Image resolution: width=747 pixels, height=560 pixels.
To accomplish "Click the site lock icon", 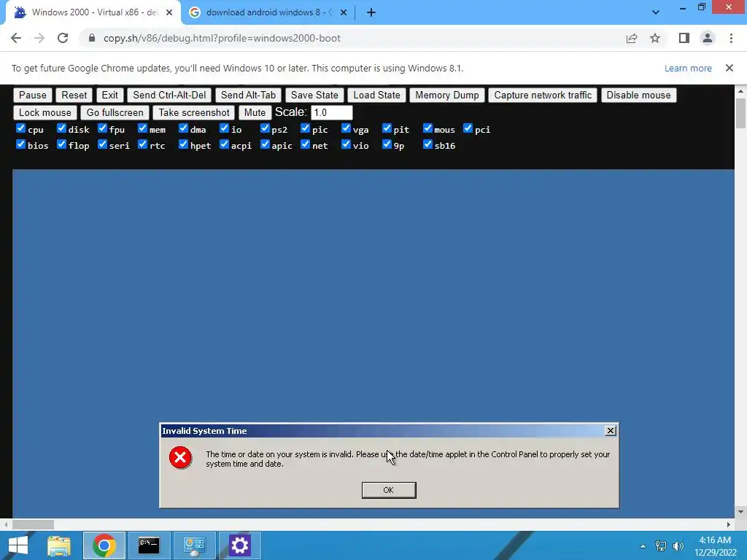I will click(x=92, y=38).
